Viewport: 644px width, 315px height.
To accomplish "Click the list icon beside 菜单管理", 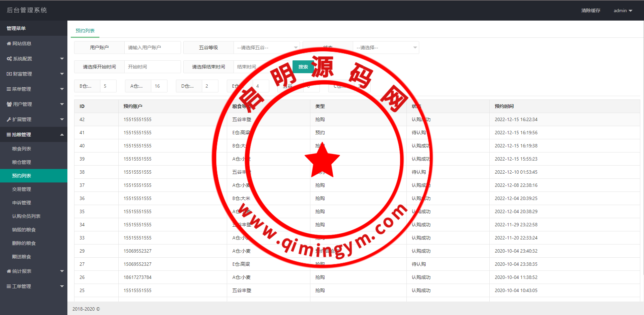I will [9, 89].
